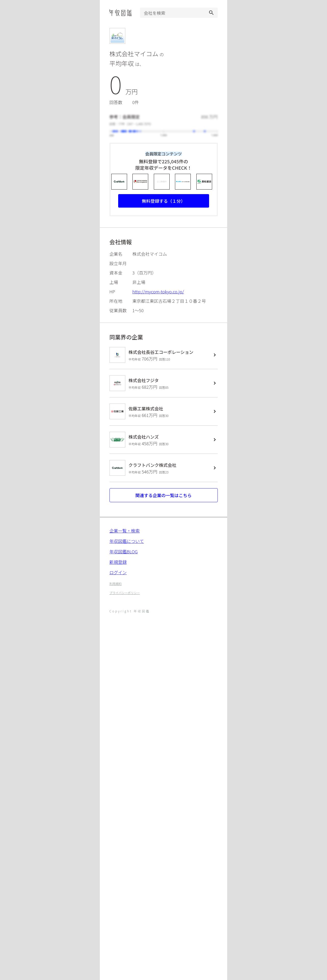Click the 無料登録する（1分） button

pos(163,201)
